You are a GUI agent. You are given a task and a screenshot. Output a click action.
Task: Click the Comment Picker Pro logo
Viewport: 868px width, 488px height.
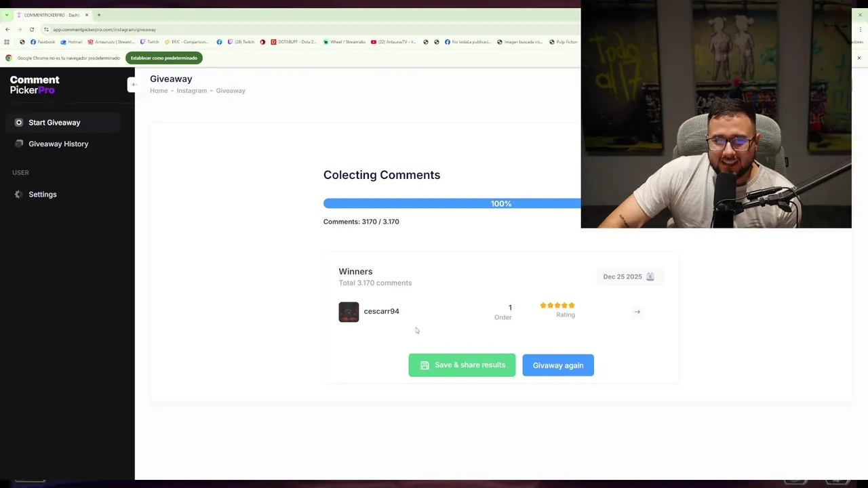[x=35, y=85]
